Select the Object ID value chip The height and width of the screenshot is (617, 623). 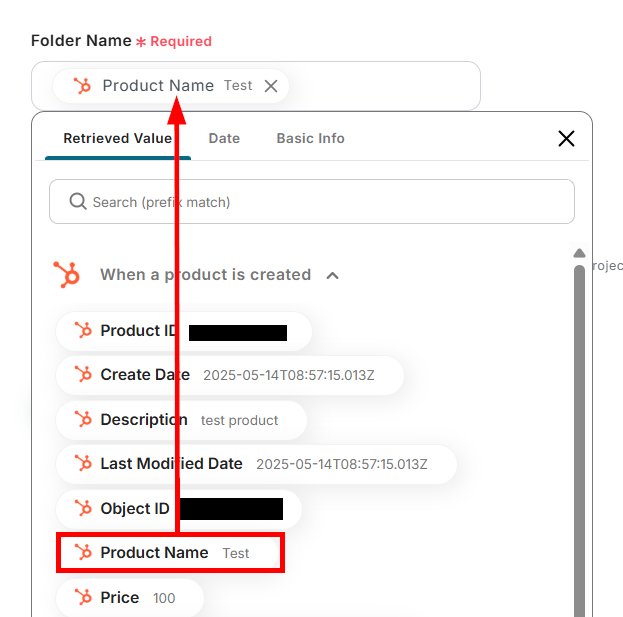click(x=179, y=509)
